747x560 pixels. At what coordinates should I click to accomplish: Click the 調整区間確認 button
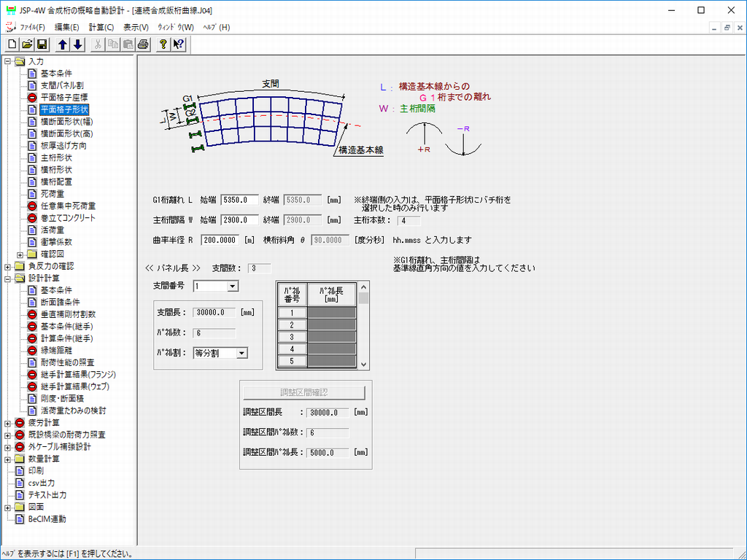304,392
